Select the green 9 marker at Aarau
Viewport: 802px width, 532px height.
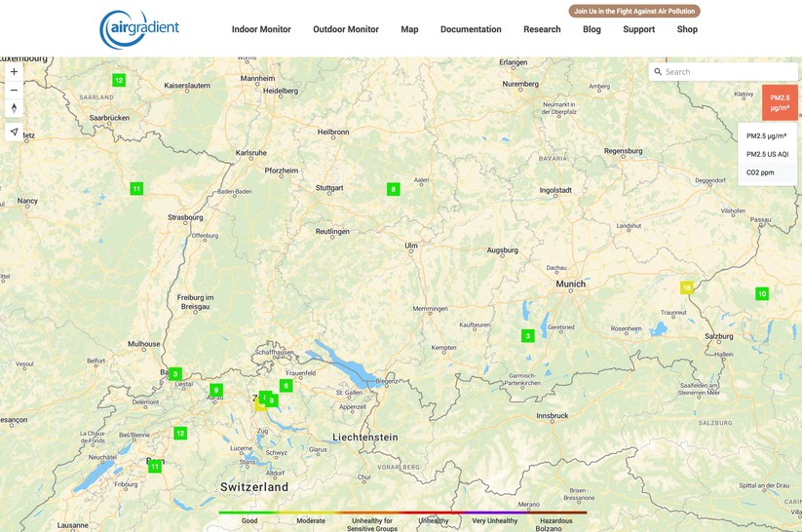pos(216,391)
